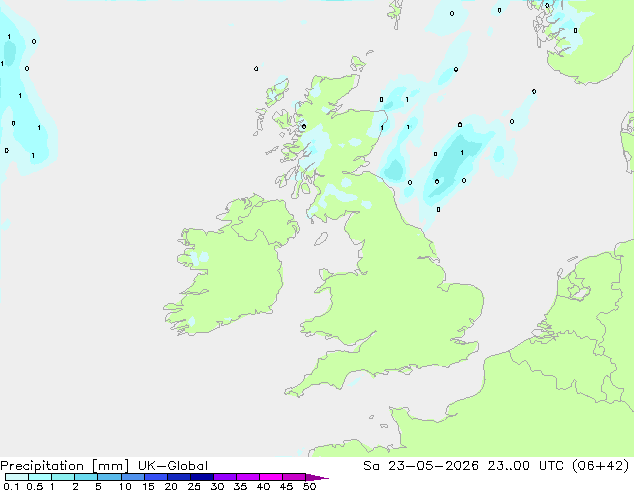Click legend value label '50'

tap(309, 486)
